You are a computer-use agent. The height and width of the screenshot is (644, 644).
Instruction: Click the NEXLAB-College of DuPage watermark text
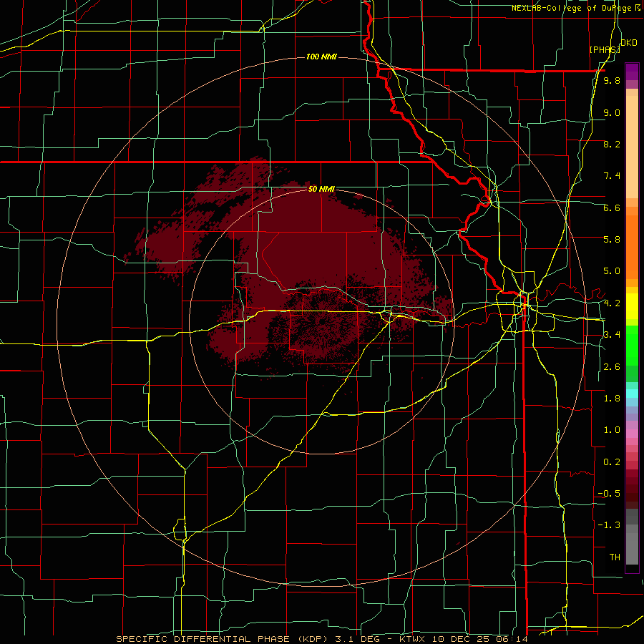tap(571, 8)
